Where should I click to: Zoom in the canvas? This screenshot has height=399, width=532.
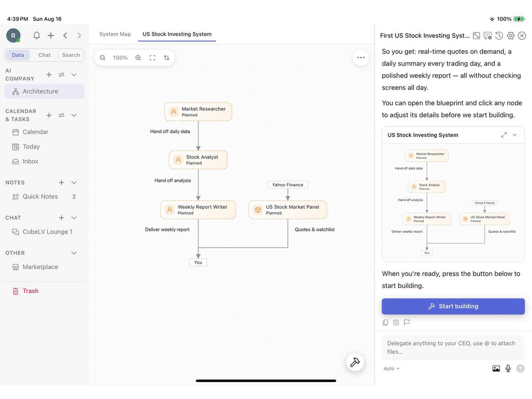[138, 58]
